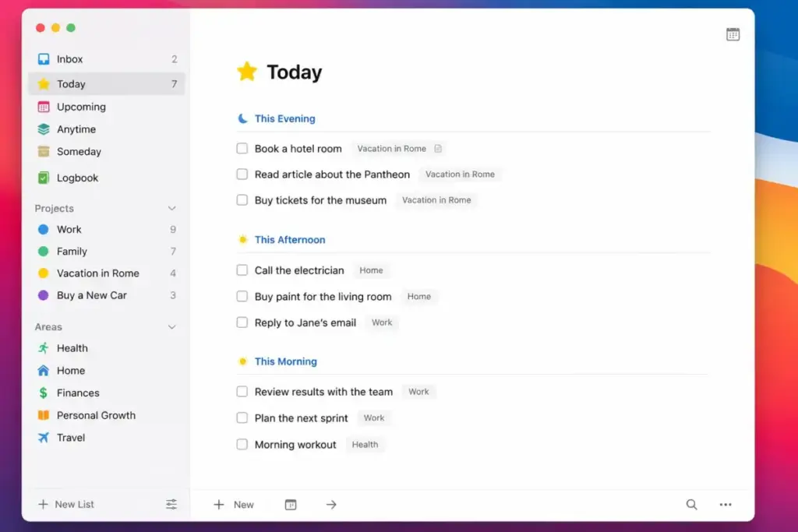798x532 pixels.
Task: Complete Buy paint for the living room
Action: 242,297
